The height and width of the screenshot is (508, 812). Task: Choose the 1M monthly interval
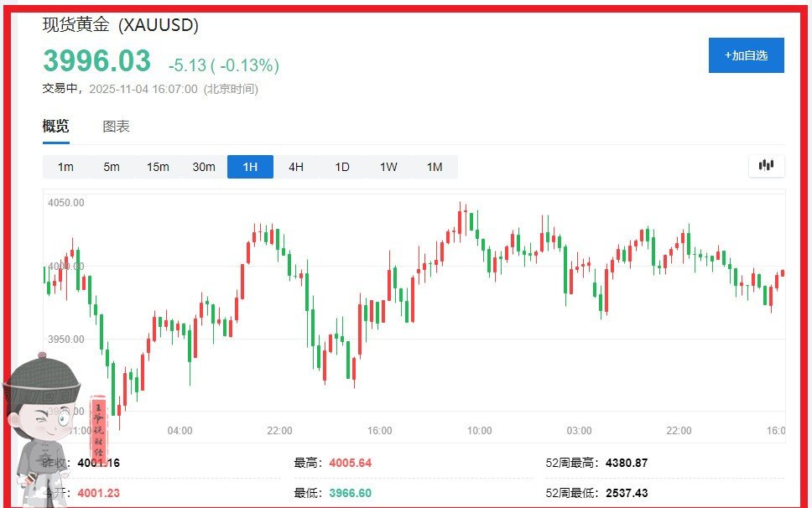[435, 167]
